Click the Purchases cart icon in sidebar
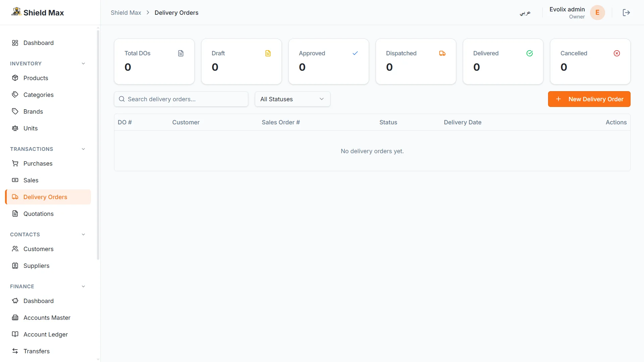 point(15,163)
